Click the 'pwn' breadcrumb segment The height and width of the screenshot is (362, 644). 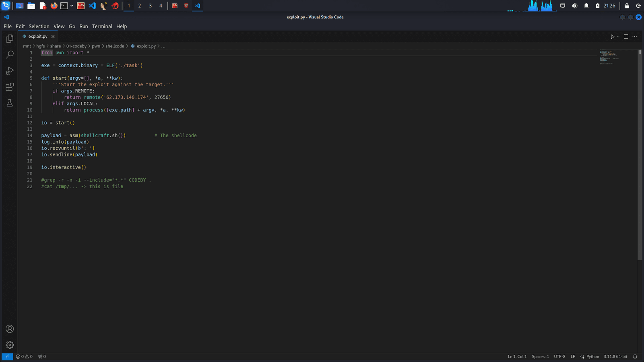tap(96, 46)
